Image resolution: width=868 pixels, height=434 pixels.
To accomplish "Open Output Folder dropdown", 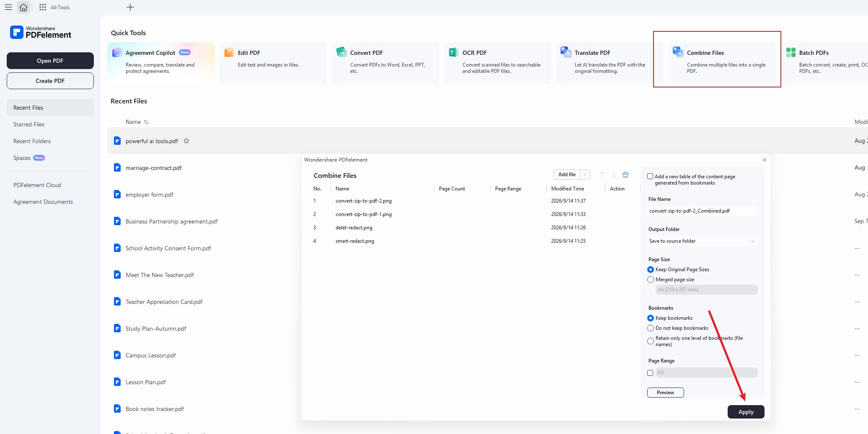I will tap(703, 241).
